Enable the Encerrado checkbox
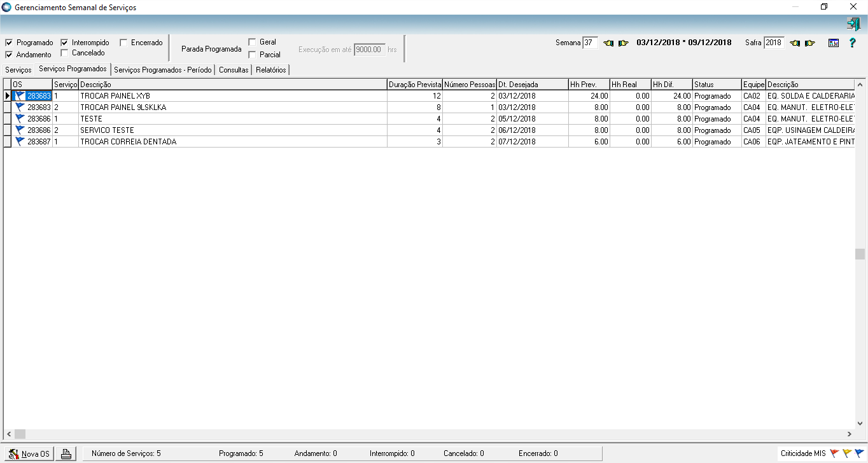The width and height of the screenshot is (868, 463). 123,43
